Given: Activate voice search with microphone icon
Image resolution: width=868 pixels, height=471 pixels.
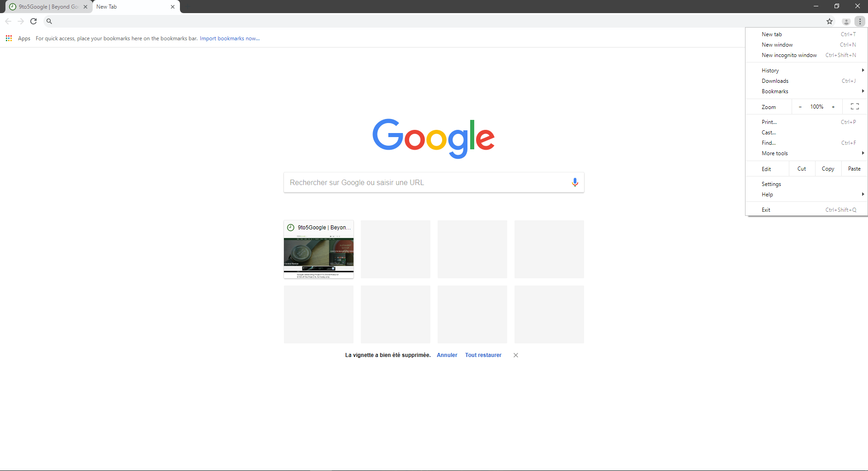Looking at the screenshot, I should click(575, 182).
